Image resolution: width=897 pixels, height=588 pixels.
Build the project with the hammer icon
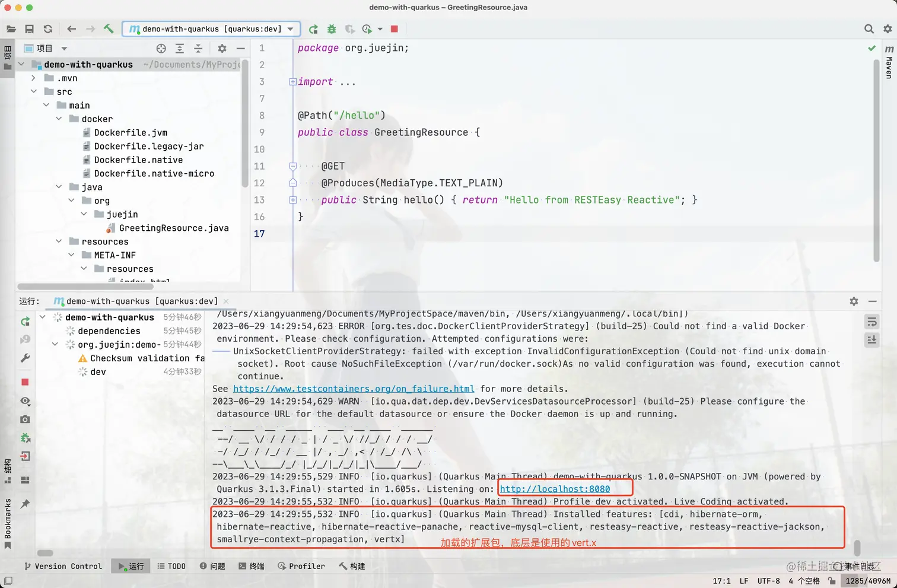(x=109, y=28)
